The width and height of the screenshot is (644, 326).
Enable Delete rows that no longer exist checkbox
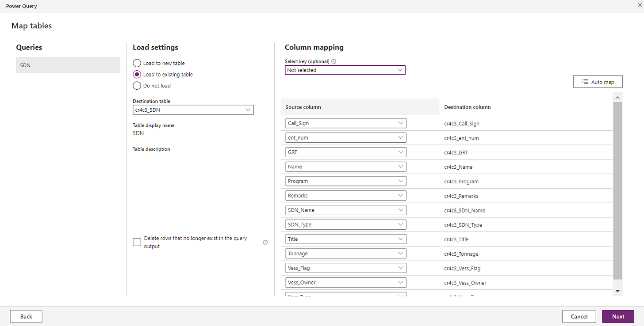point(137,242)
